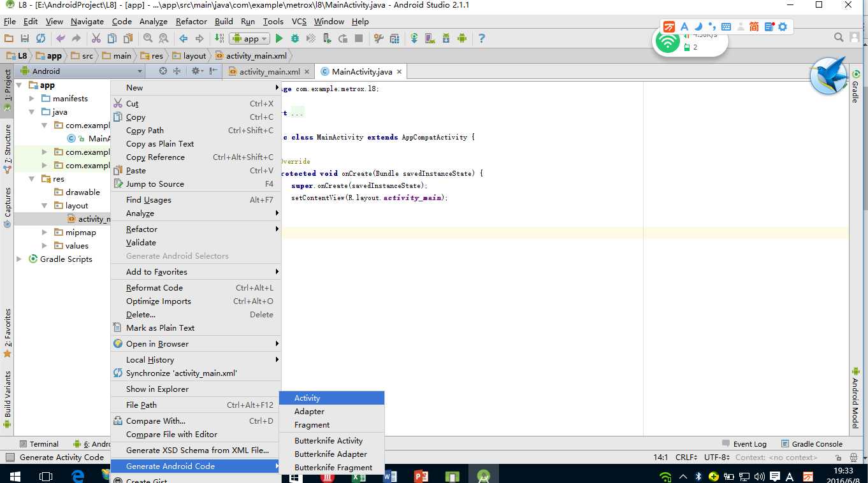Click the Redo arrow in toolbar
The width and height of the screenshot is (868, 483).
(x=76, y=38)
